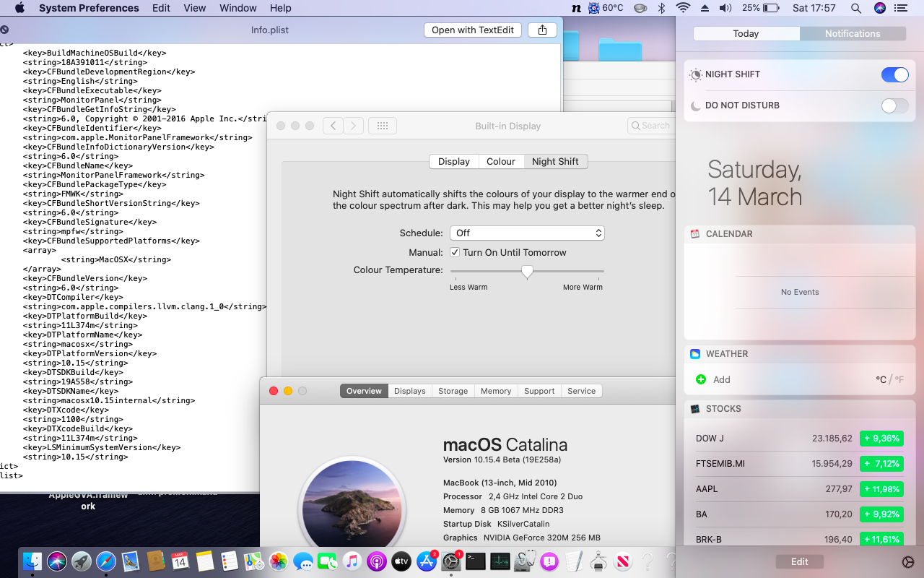
Task: Open the Window menu
Action: [x=238, y=8]
